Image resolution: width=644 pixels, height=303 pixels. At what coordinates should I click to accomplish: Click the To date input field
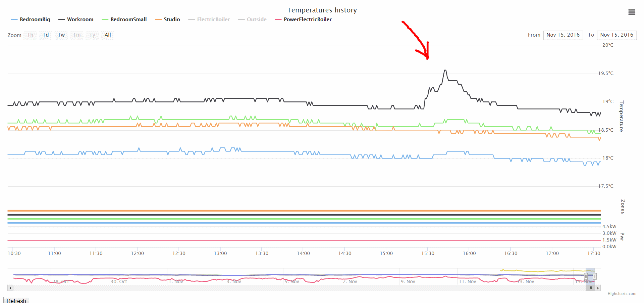tap(617, 35)
